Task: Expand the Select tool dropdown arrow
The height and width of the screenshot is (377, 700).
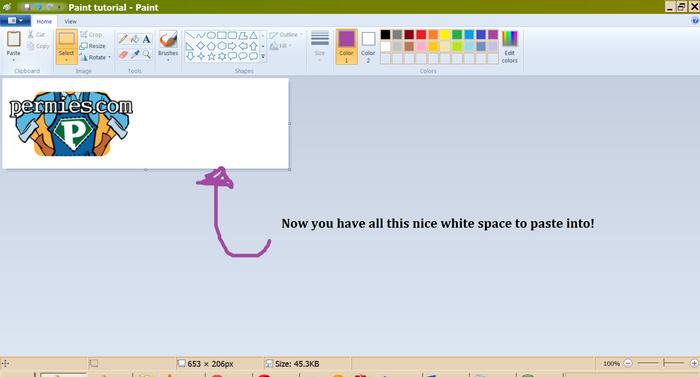Action: pos(67,60)
